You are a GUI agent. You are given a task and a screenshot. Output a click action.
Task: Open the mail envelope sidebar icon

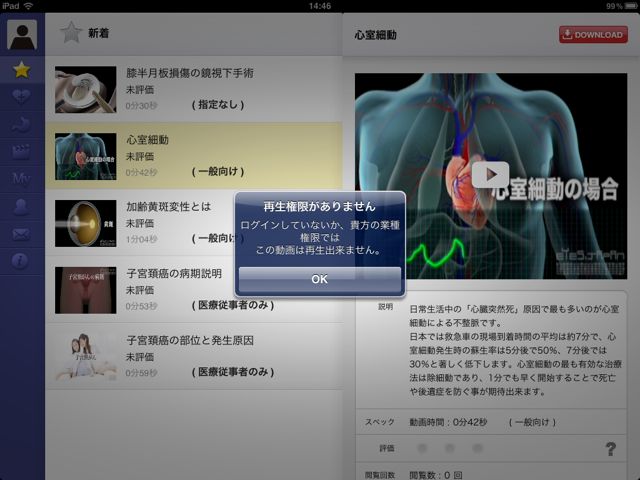click(x=21, y=234)
